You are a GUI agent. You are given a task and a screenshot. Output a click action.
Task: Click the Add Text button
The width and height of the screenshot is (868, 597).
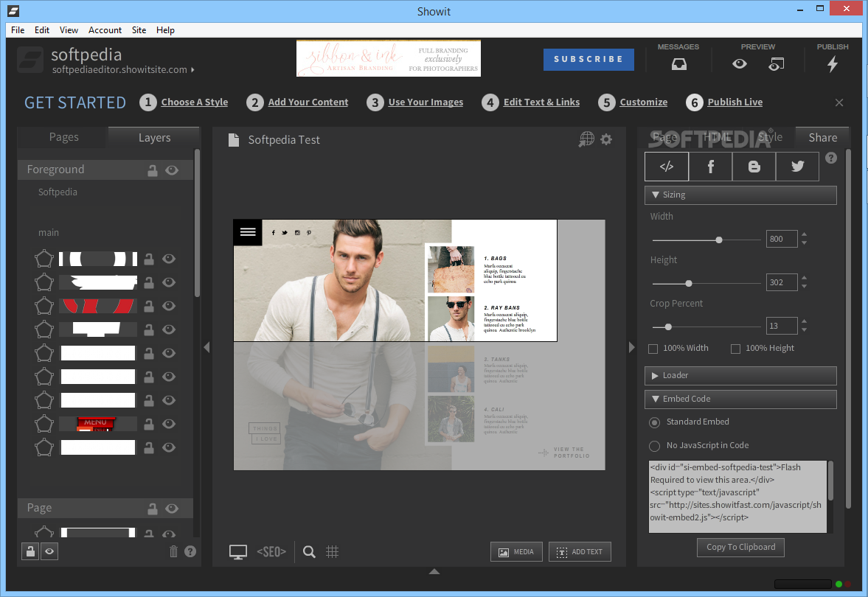[x=580, y=551]
